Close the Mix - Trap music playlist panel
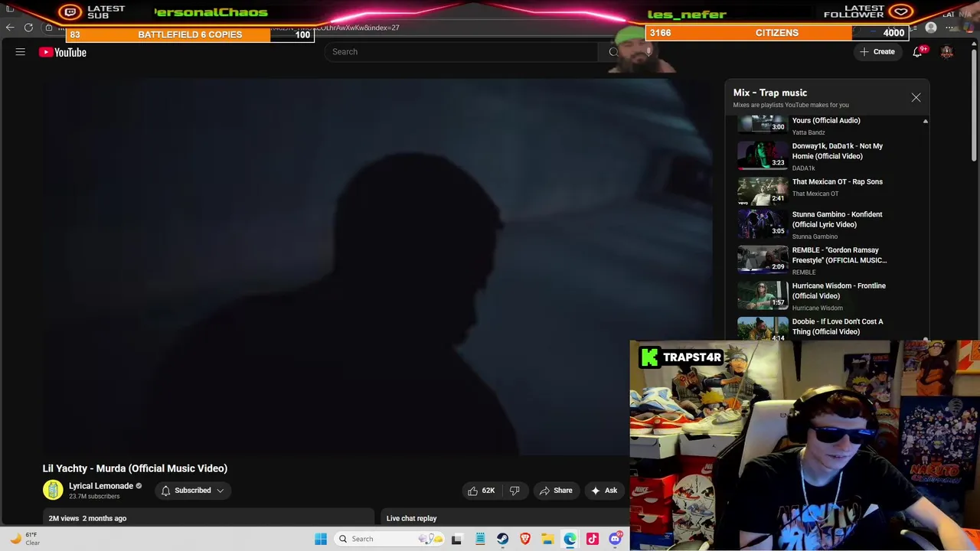The image size is (980, 551). [916, 97]
